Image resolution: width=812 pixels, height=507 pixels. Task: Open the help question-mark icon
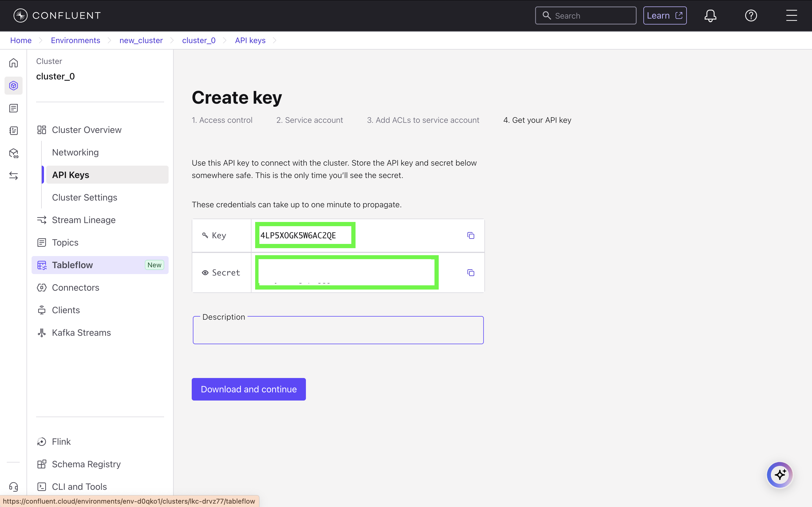pyautogui.click(x=751, y=15)
